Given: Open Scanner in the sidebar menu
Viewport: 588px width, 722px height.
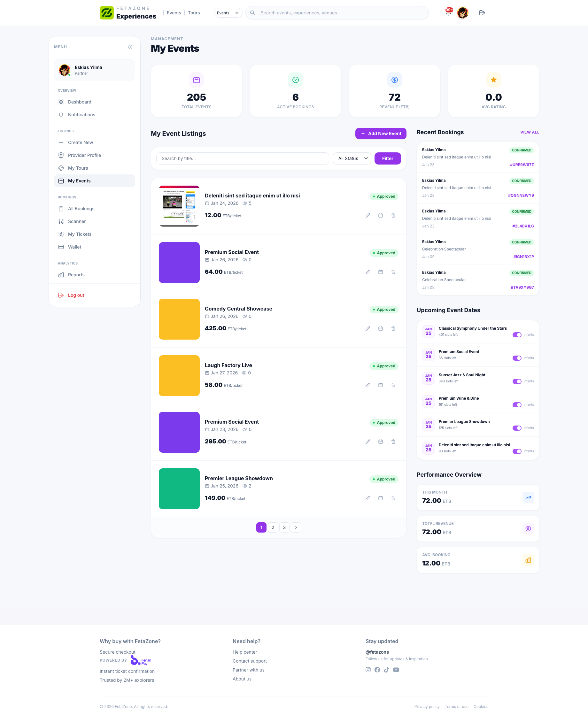Looking at the screenshot, I should 77,221.
